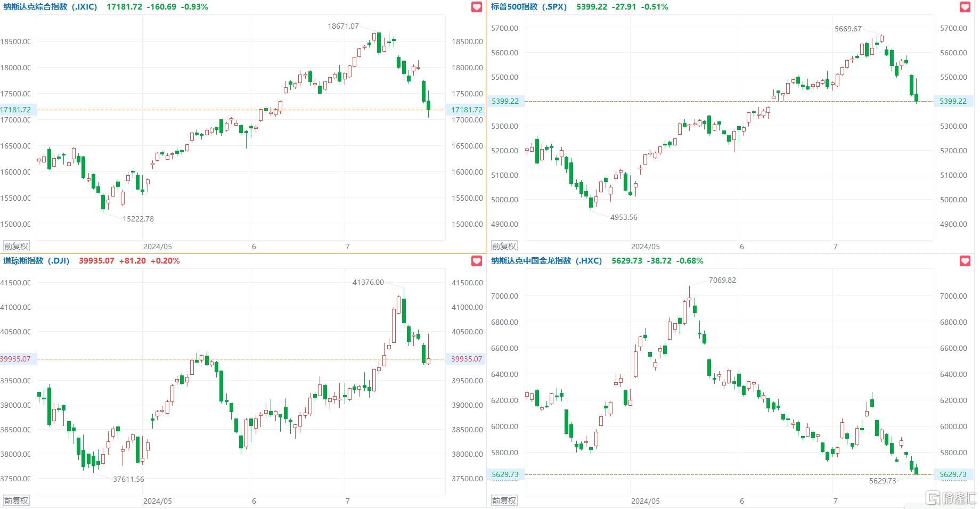
Task: Click the right-axis 17181.72 price tag on Nasdaq chart
Action: coord(466,110)
